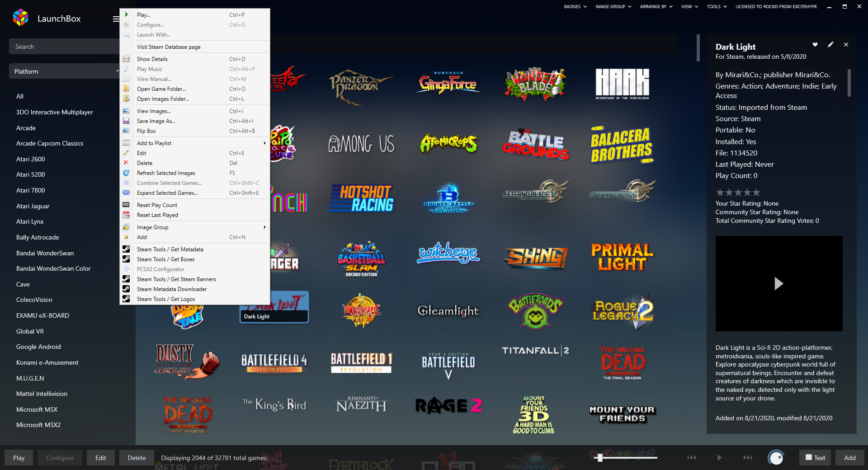
Task: Select Edit in the context menu
Action: coord(195,153)
